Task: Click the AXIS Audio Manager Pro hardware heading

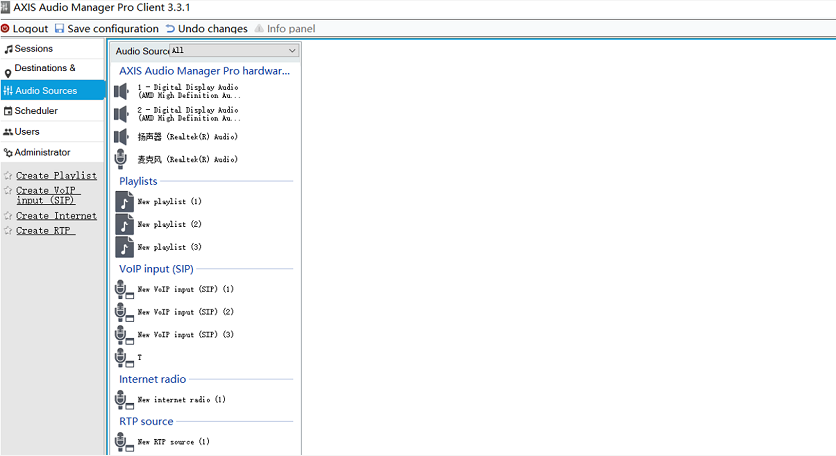Action: (205, 71)
